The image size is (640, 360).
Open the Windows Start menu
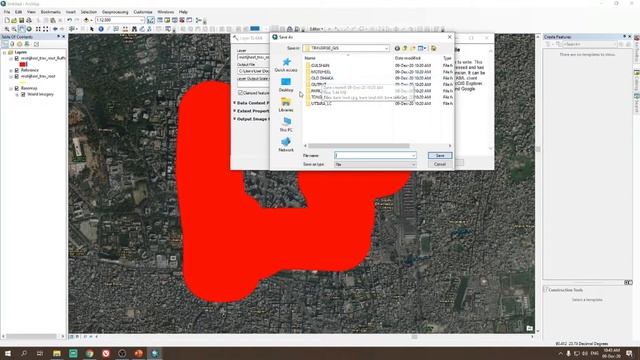[x=7, y=353]
